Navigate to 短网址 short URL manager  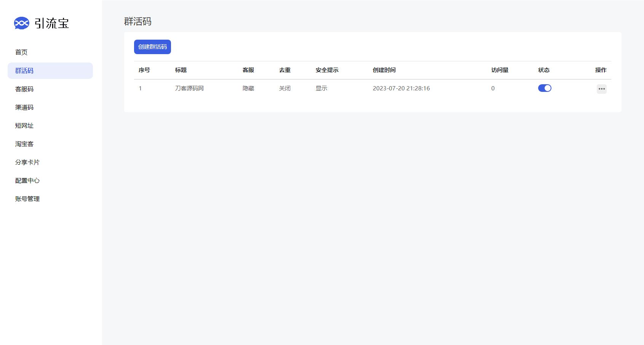point(24,125)
